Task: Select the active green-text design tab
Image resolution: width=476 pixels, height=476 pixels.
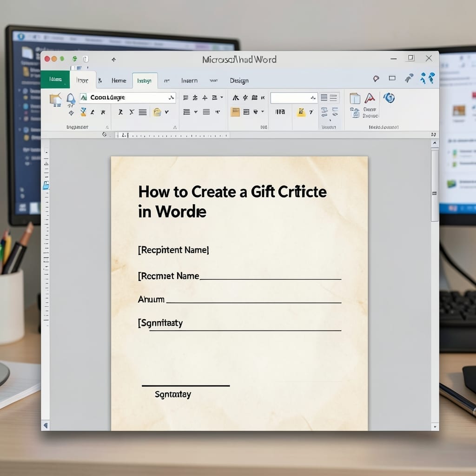Action: tap(145, 81)
